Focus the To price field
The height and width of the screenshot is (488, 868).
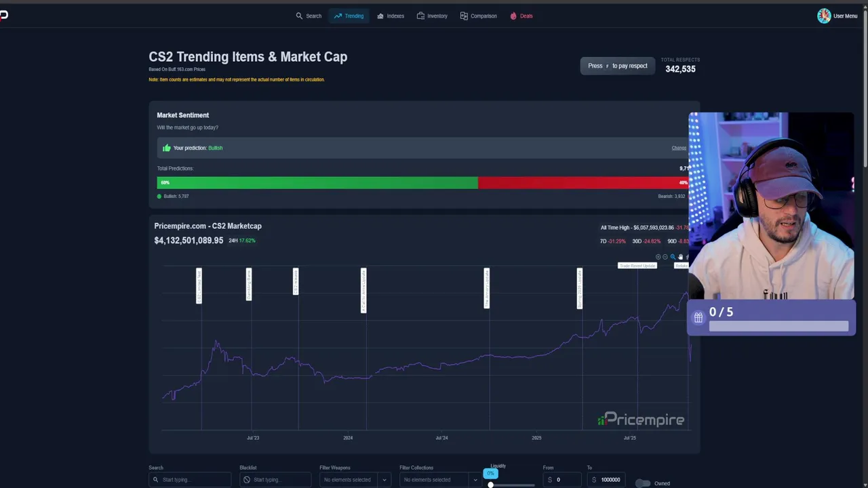pos(606,480)
